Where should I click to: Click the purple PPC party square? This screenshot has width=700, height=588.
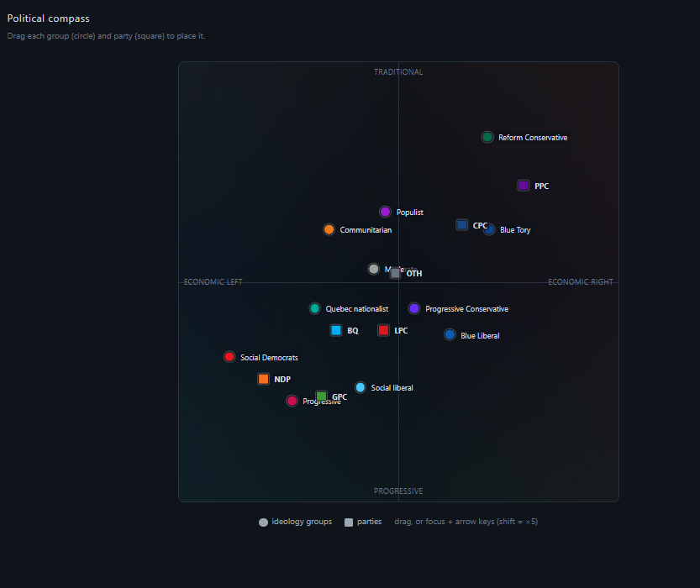pos(524,186)
